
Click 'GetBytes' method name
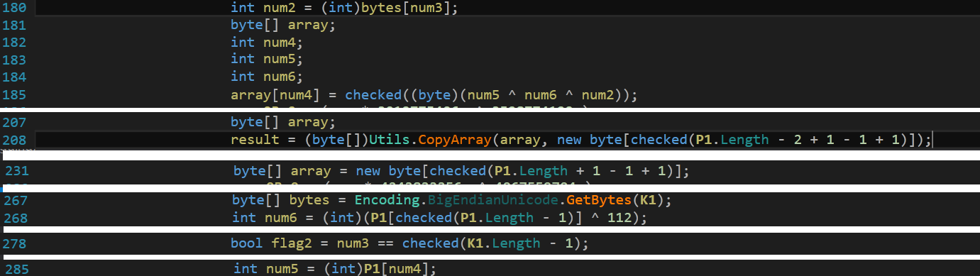(600, 201)
